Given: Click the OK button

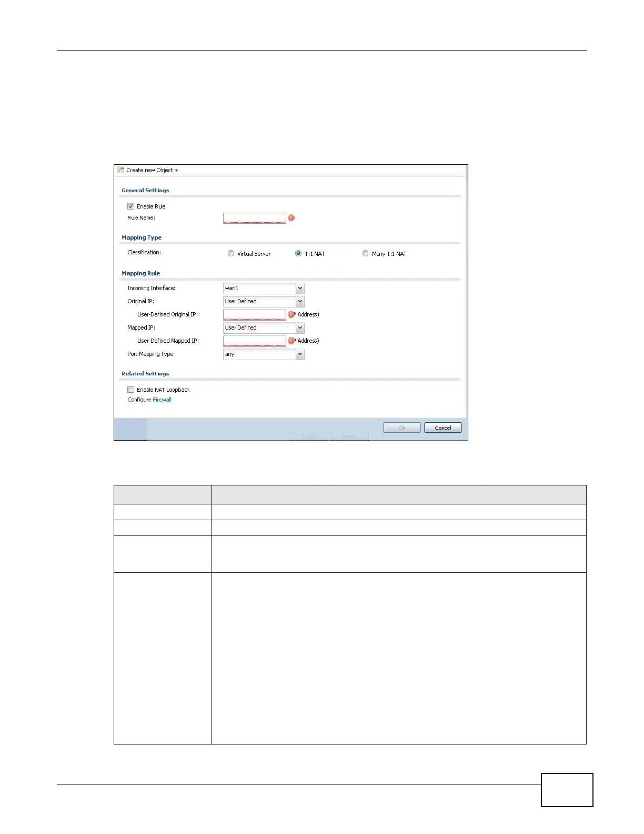Looking at the screenshot, I should click(402, 428).
